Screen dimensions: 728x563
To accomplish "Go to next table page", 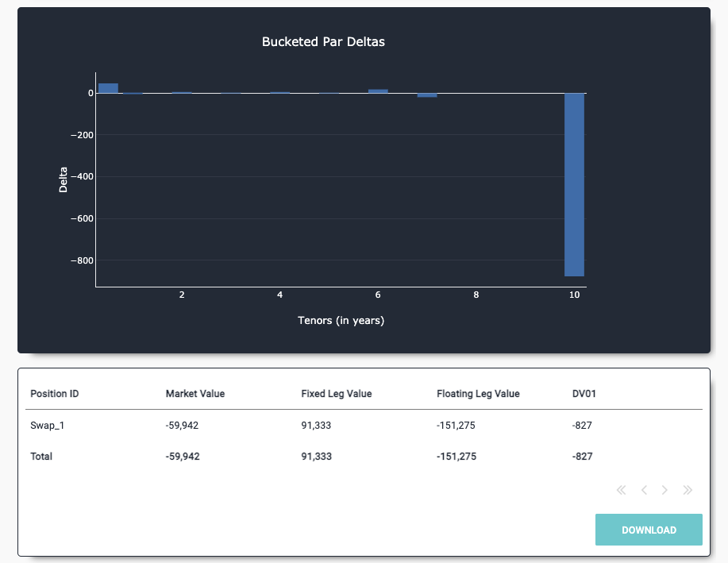I will [x=665, y=490].
